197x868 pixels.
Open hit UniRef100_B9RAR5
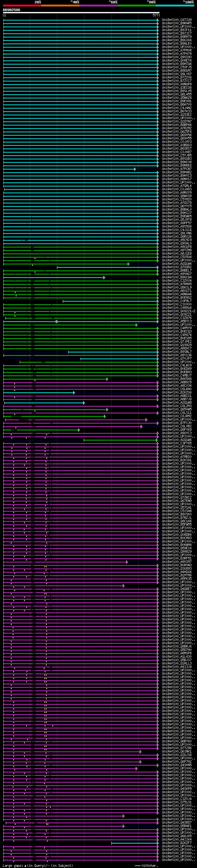point(176,23)
